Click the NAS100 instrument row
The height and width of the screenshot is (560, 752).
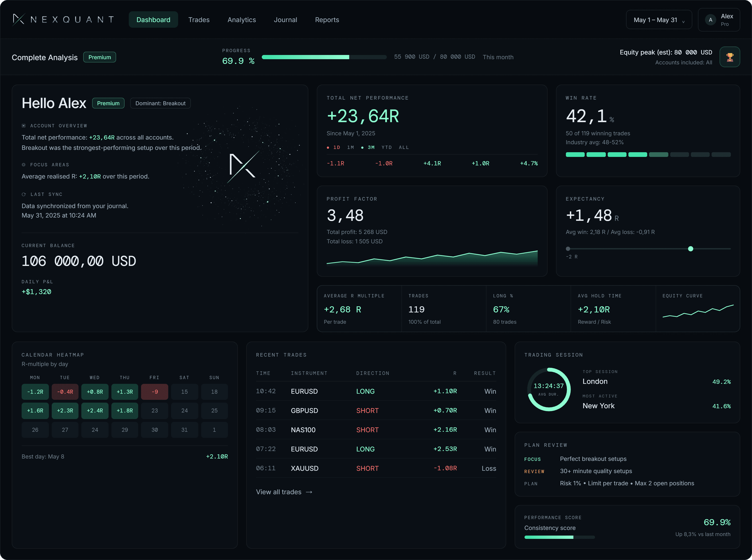tap(376, 430)
